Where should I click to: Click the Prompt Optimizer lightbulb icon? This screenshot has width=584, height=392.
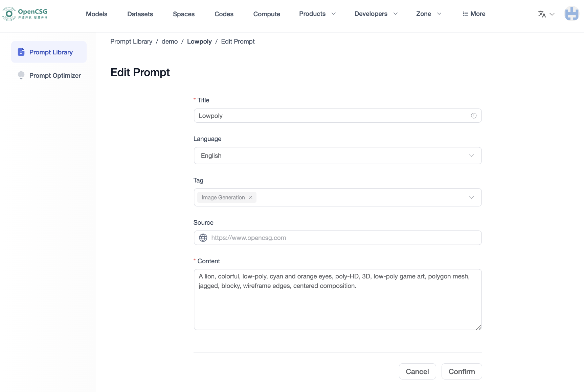pyautogui.click(x=21, y=75)
